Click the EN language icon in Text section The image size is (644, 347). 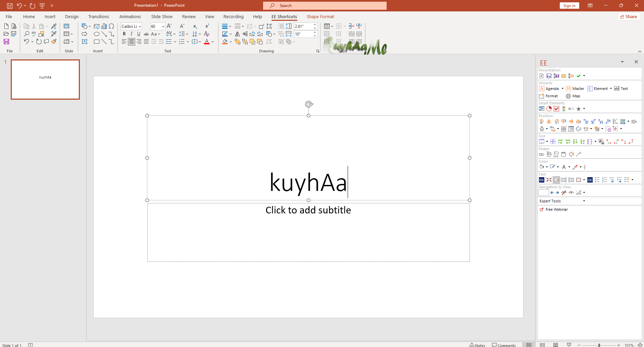542,180
